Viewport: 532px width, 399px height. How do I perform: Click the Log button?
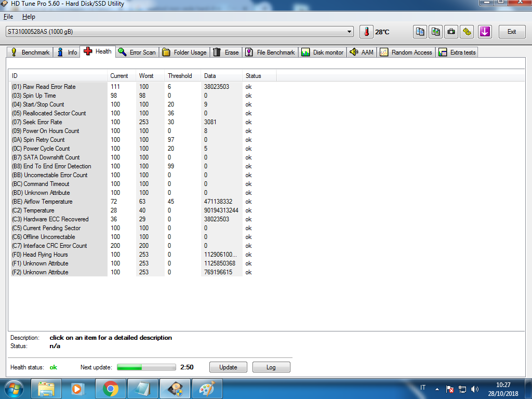[271, 367]
